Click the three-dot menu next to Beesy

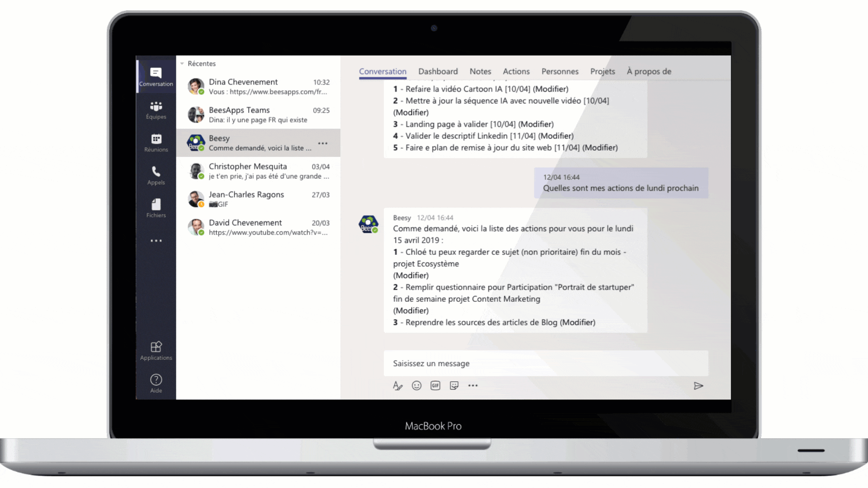point(325,143)
